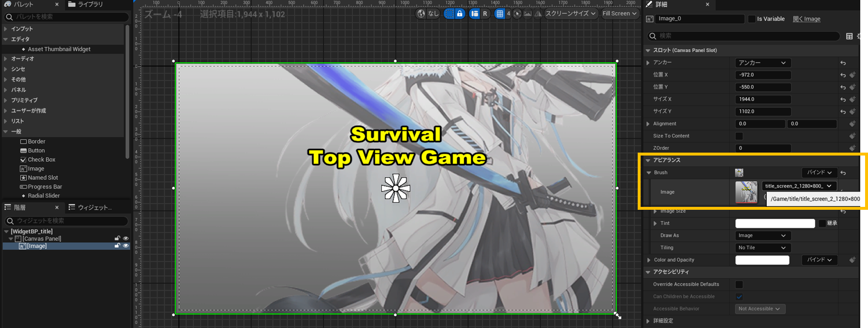
Task: Hide the Image widget using eye icon
Action: click(126, 246)
